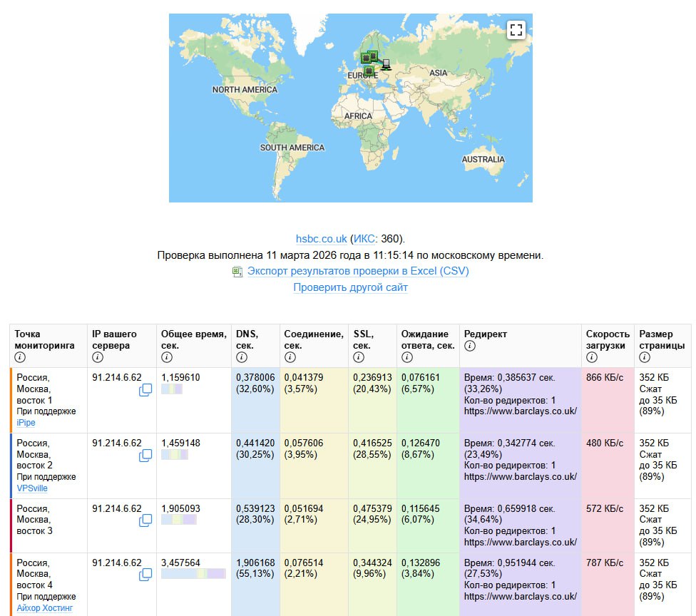Click the computer marker on the map
The image size is (696, 616).
click(386, 65)
